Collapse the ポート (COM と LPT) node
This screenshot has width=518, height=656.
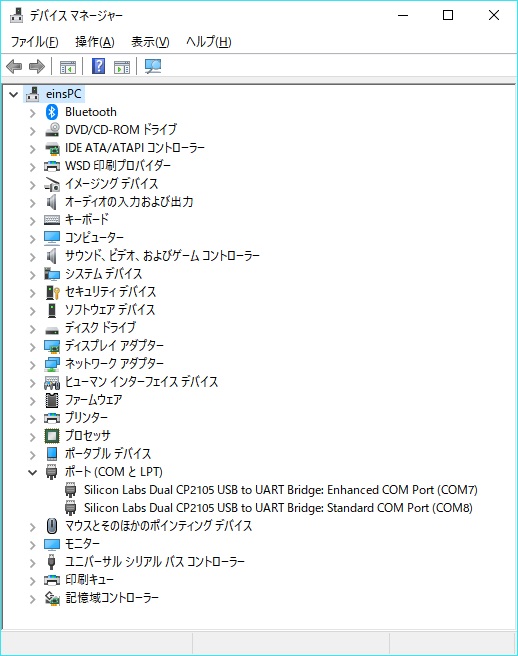click(32, 472)
